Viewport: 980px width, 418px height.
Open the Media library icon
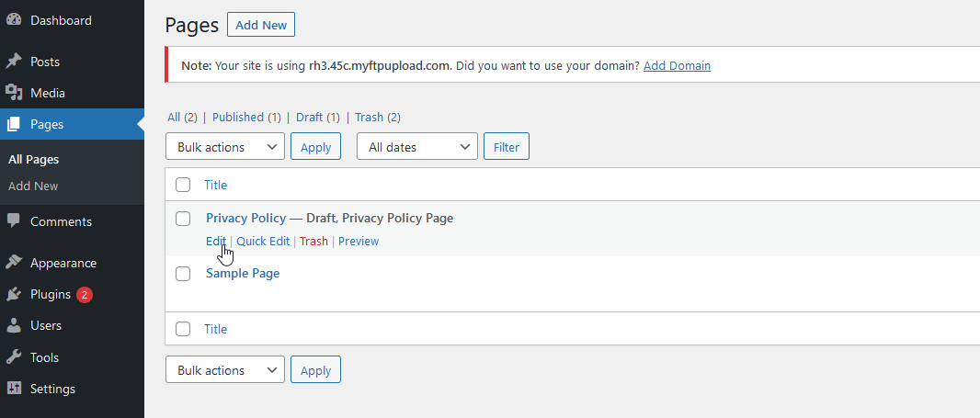(x=14, y=93)
